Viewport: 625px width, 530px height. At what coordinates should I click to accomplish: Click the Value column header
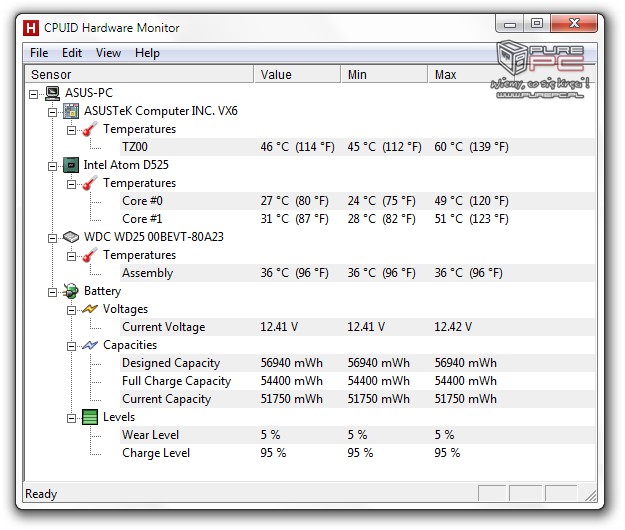pos(297,75)
